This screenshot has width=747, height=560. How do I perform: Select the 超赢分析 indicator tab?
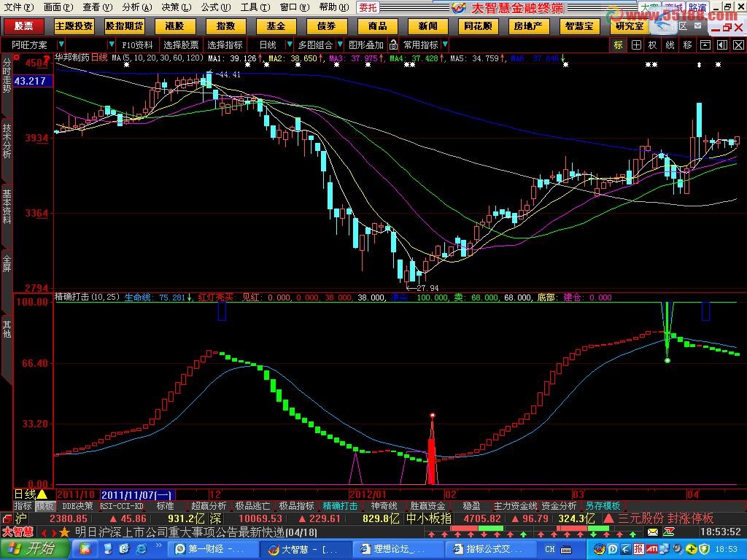click(209, 506)
